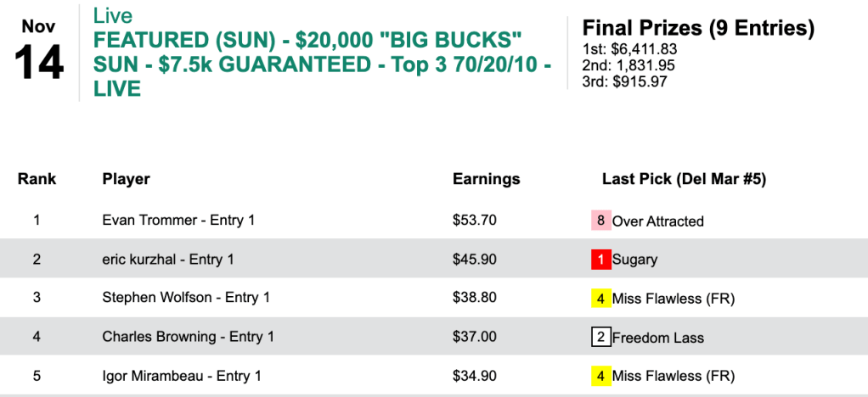Sort by the Rank column header

37,179
